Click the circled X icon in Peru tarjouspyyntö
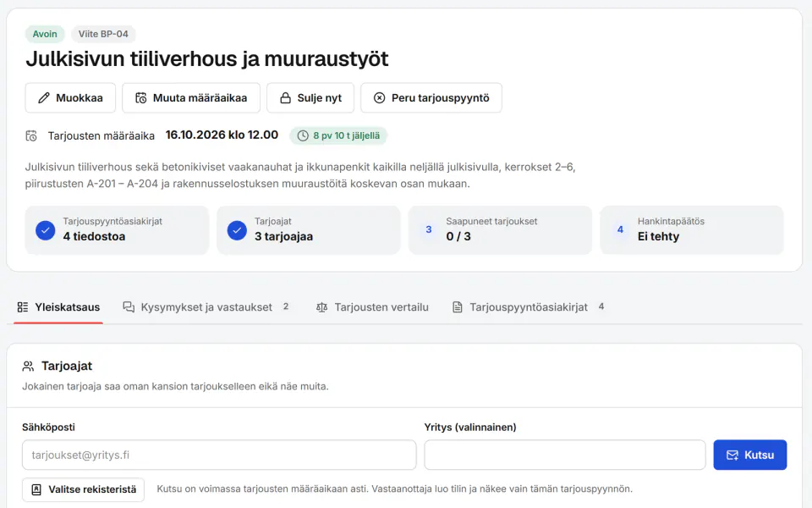 pyautogui.click(x=380, y=98)
